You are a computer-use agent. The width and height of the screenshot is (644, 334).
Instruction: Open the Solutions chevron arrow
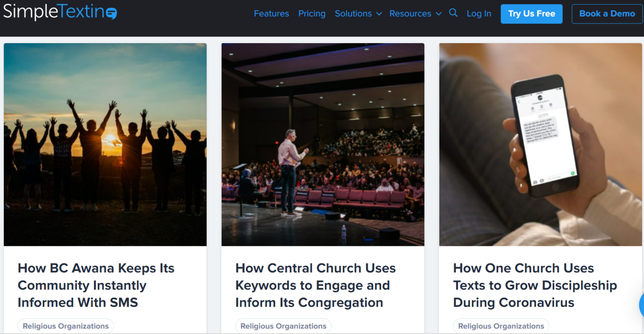[379, 14]
